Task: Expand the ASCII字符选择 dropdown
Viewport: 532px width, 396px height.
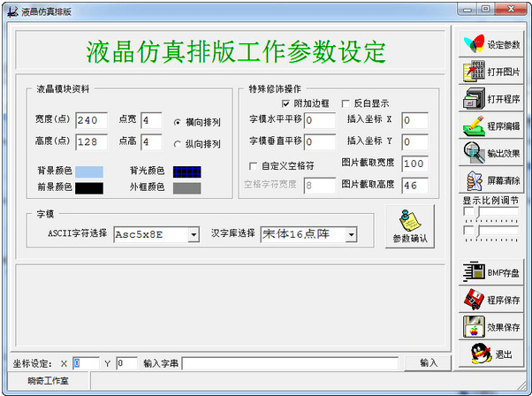Action: pyautogui.click(x=193, y=234)
